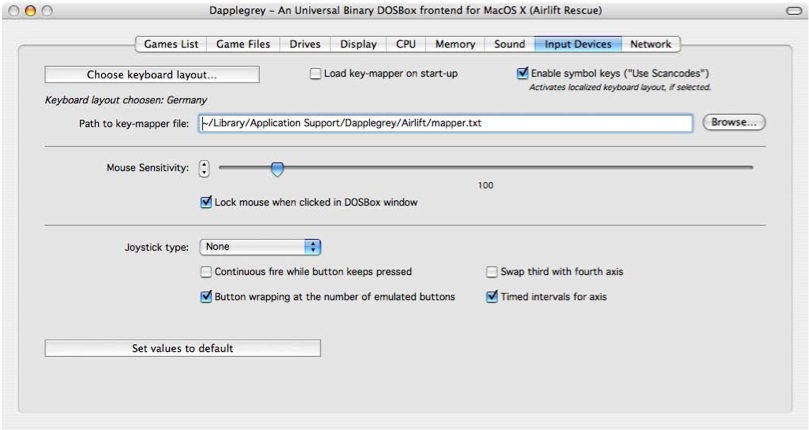The height and width of the screenshot is (430, 809).
Task: Click Choose keyboard layout button
Action: (152, 75)
